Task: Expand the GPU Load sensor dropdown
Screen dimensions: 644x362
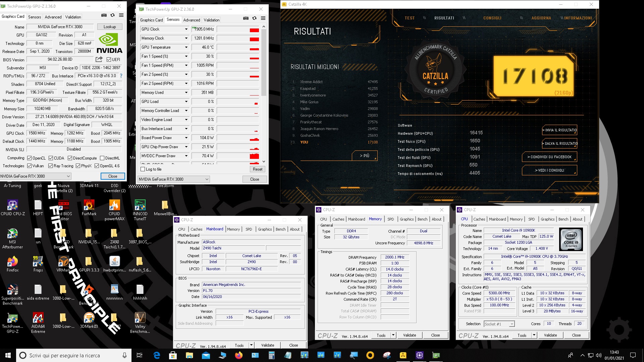Action: coord(186,102)
